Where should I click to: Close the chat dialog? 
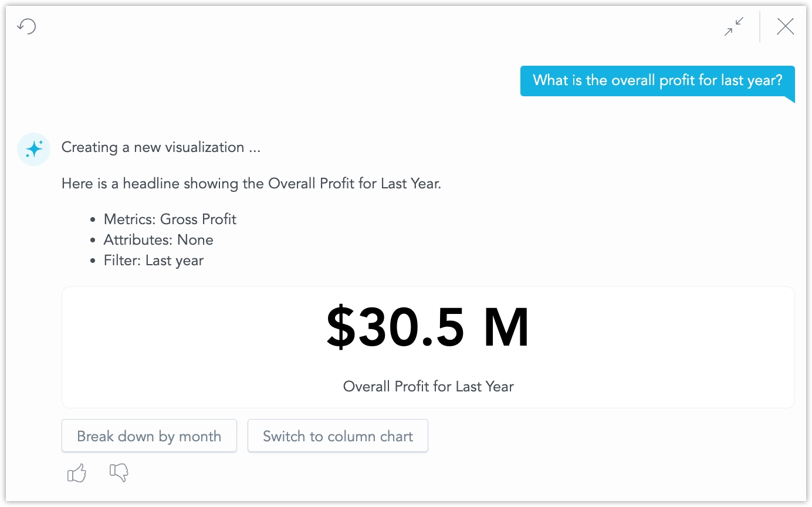785,26
